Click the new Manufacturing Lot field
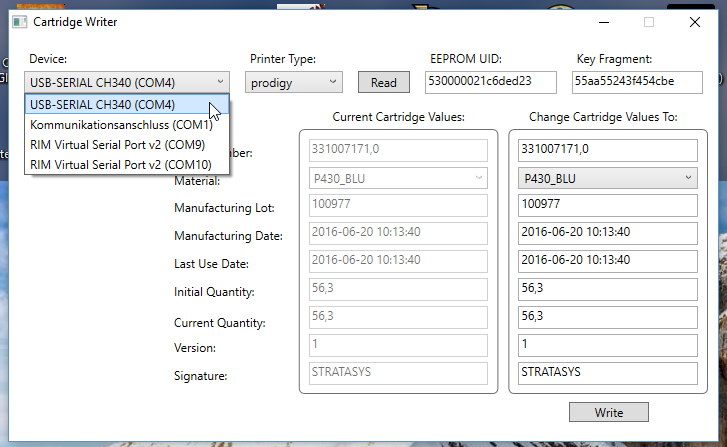This screenshot has width=727, height=447. coord(607,205)
